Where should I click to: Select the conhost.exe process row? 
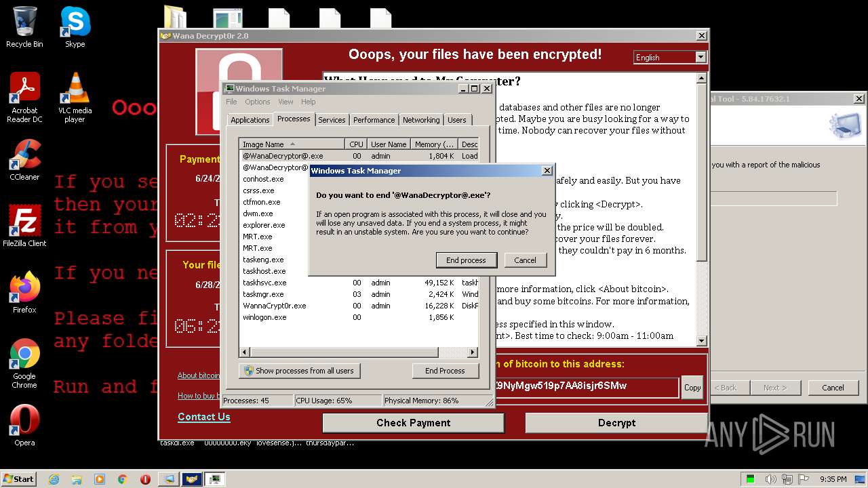point(275,179)
